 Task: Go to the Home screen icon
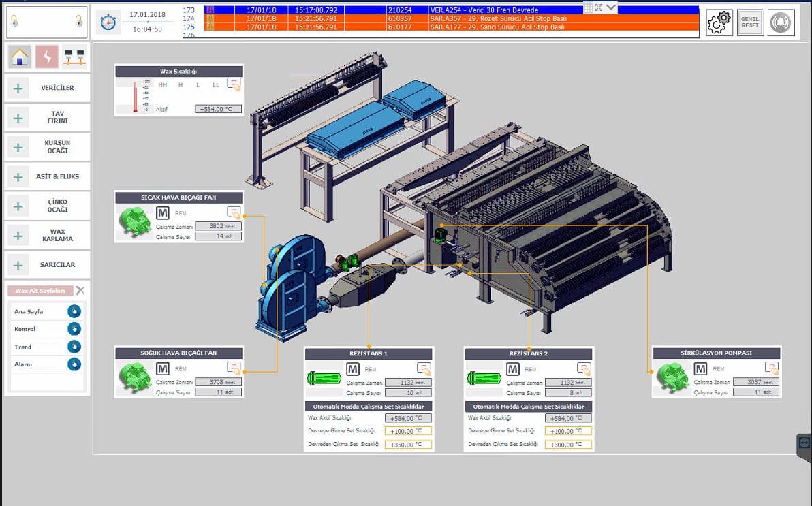[x=20, y=57]
